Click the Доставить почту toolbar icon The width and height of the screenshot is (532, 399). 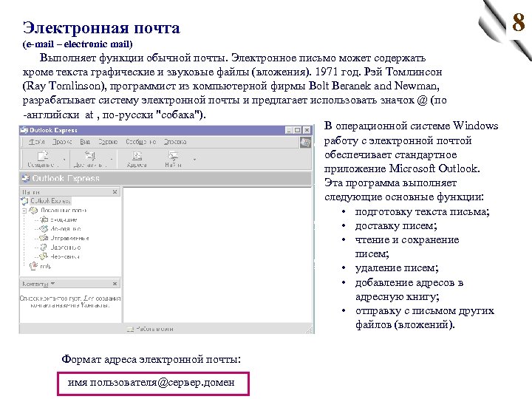pyautogui.click(x=89, y=156)
